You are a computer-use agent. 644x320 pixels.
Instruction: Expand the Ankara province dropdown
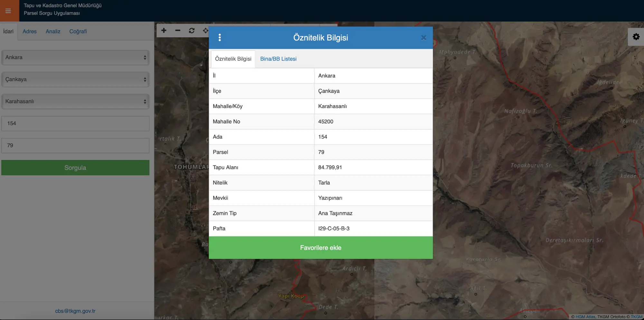tap(75, 58)
